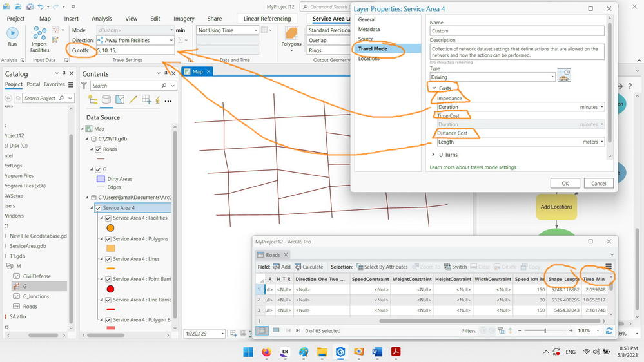This screenshot has height=362, width=644.
Task: Click Add field in Roads table
Action: [282, 267]
